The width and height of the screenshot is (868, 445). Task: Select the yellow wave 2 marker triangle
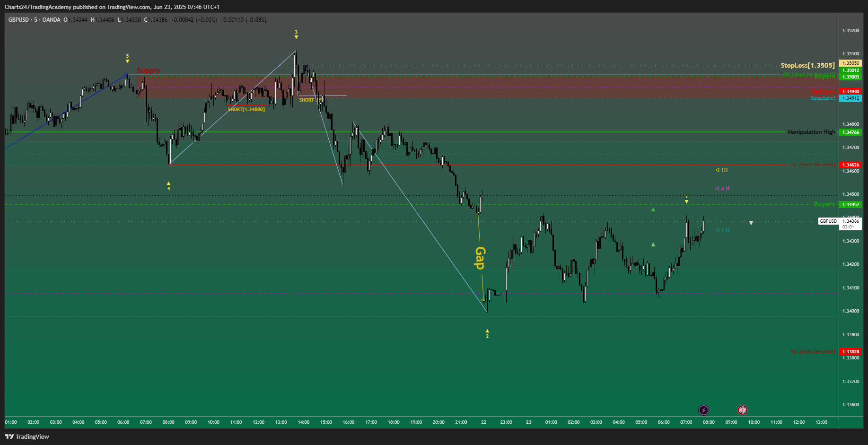[x=487, y=331]
